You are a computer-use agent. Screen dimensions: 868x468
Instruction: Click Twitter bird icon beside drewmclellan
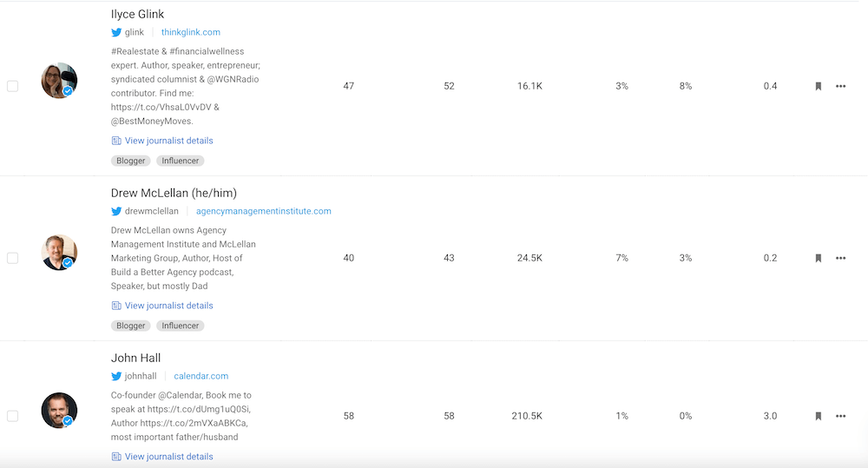point(116,211)
